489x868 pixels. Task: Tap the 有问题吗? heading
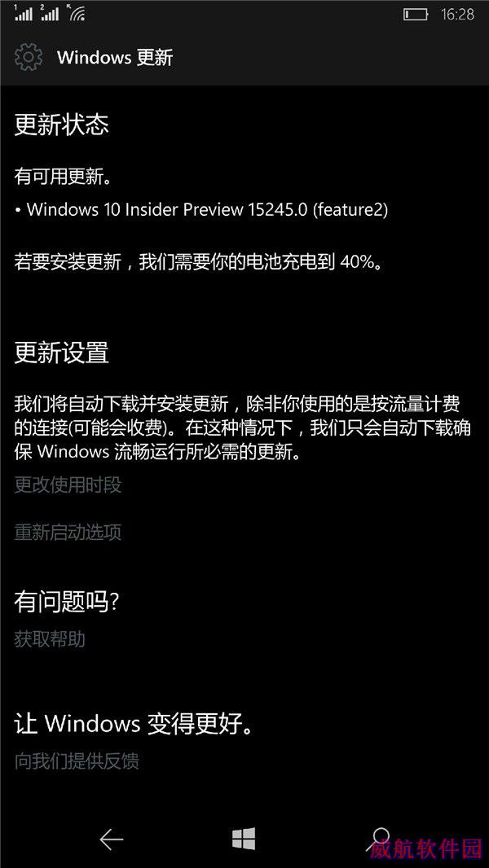67,602
